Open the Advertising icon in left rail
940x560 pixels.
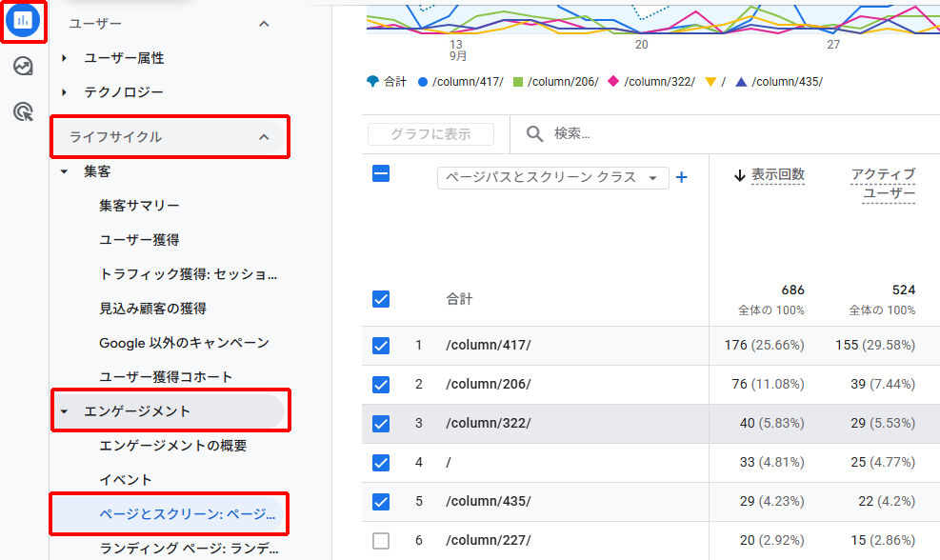point(23,112)
